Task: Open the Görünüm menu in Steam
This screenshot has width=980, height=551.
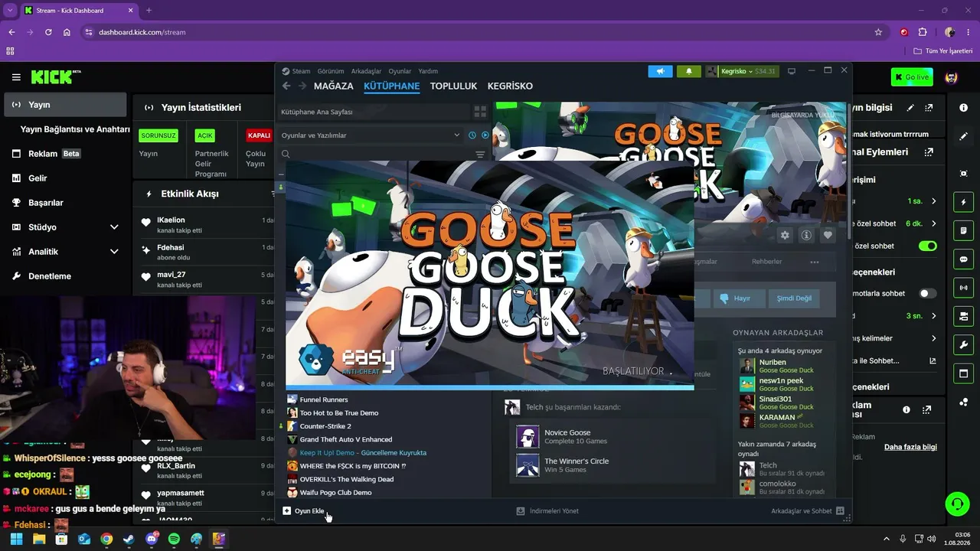Action: (x=331, y=71)
